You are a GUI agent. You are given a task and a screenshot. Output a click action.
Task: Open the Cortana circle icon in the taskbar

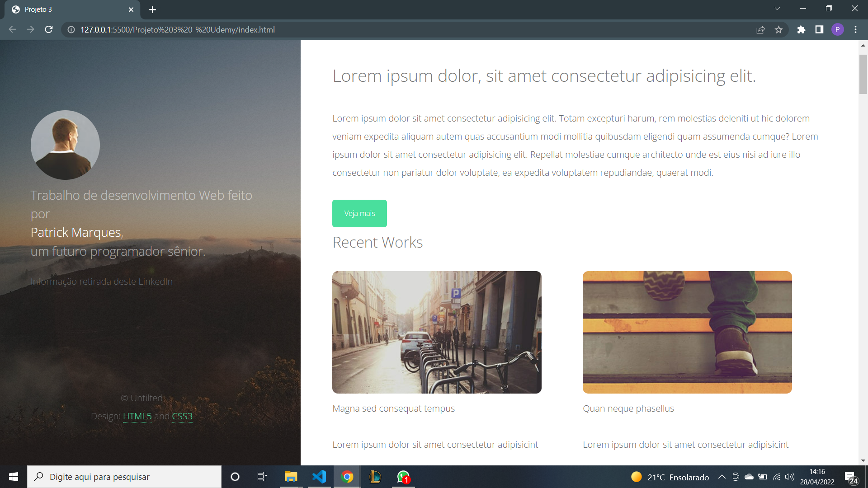click(x=235, y=477)
